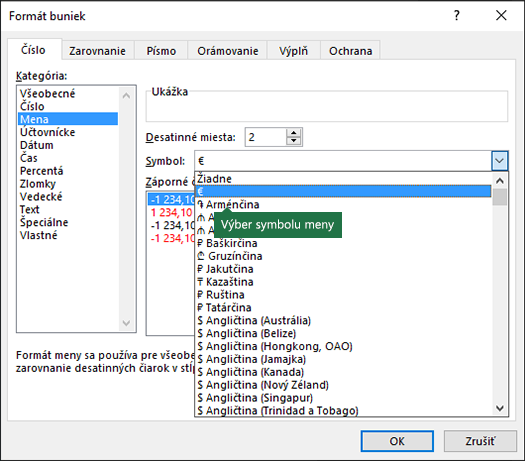Screen dimensions: 525x461
Task: Choose Jakutčina currency symbol
Action: coord(344,269)
